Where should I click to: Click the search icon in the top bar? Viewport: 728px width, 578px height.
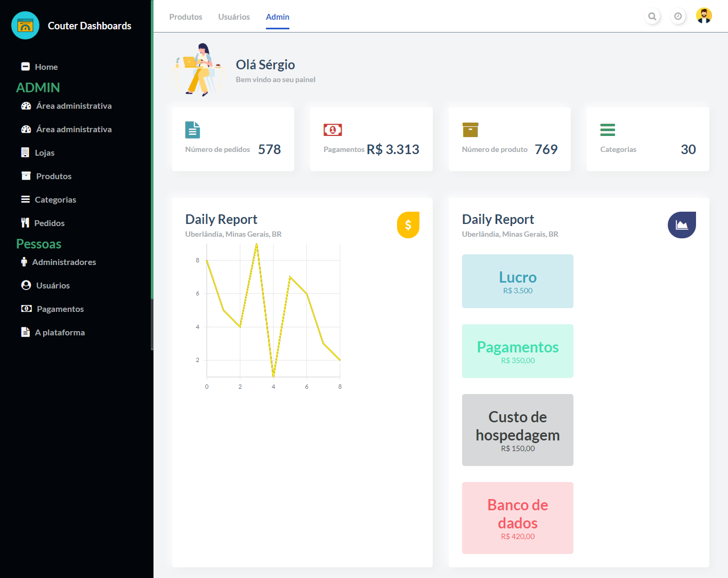[652, 16]
